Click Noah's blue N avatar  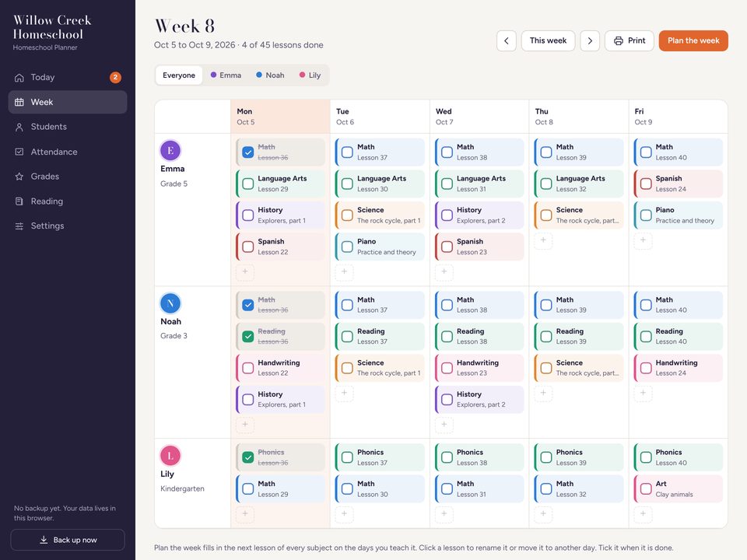tap(170, 303)
